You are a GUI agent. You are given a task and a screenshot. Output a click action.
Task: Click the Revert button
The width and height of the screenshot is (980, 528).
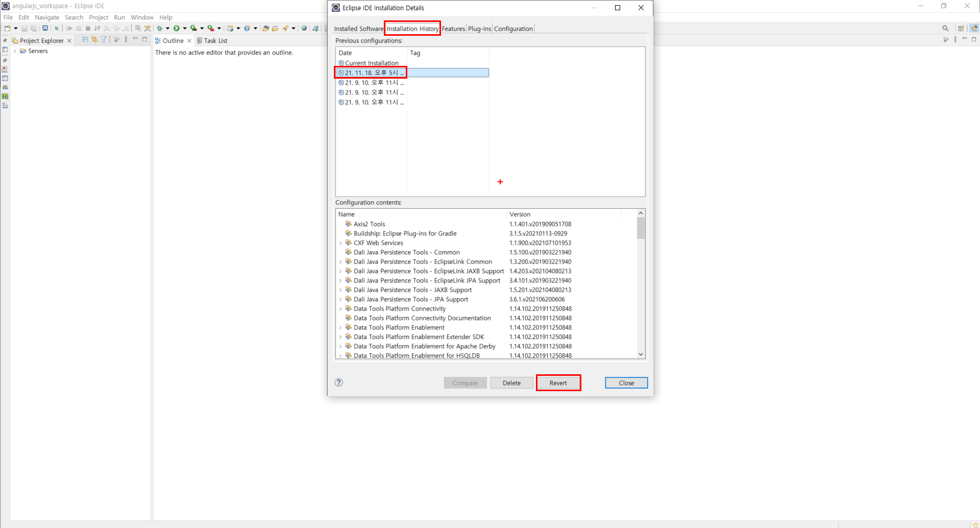(558, 383)
